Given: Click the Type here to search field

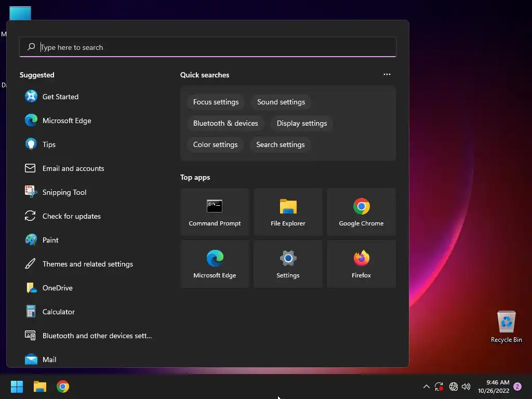Looking at the screenshot, I should click(208, 47).
